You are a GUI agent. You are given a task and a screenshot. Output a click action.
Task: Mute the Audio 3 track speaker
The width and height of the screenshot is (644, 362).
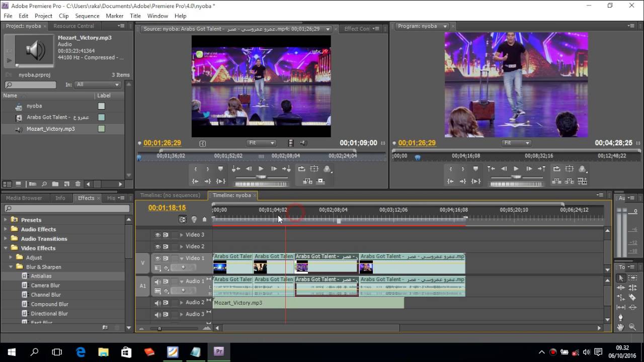pos(157,314)
